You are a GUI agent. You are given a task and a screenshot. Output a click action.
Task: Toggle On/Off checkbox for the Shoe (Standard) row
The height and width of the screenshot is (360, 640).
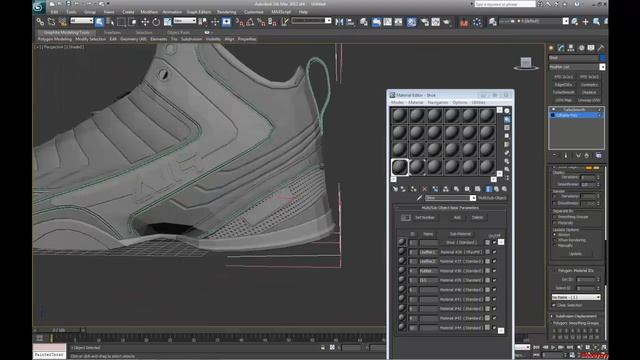[x=494, y=242]
